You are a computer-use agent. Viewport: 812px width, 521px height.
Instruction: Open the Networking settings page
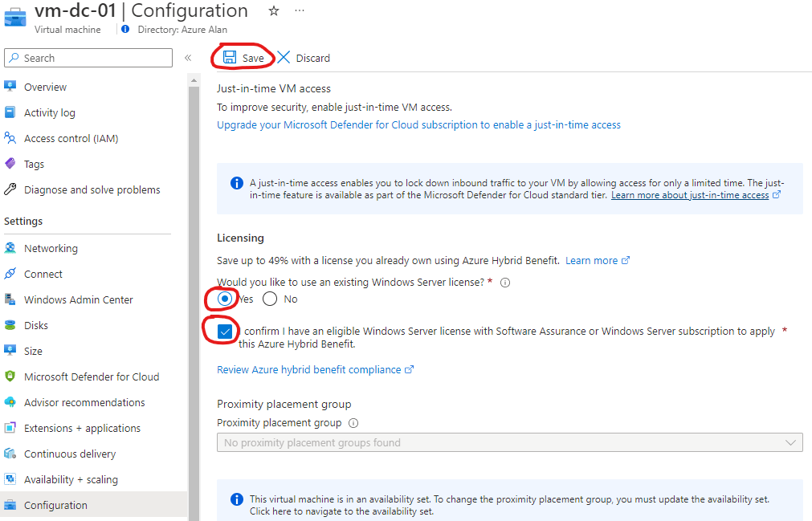(x=51, y=248)
